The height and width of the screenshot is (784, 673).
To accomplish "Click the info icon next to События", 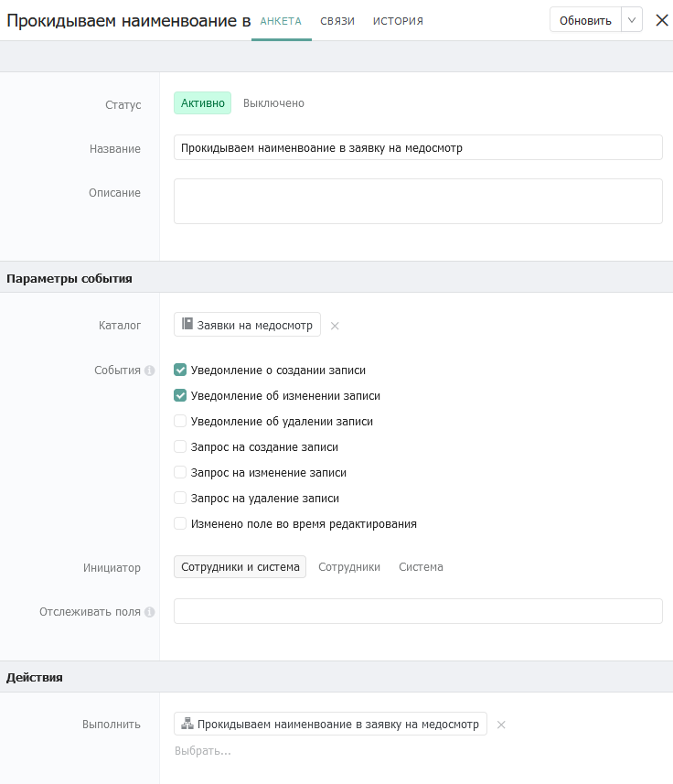I will 150,371.
